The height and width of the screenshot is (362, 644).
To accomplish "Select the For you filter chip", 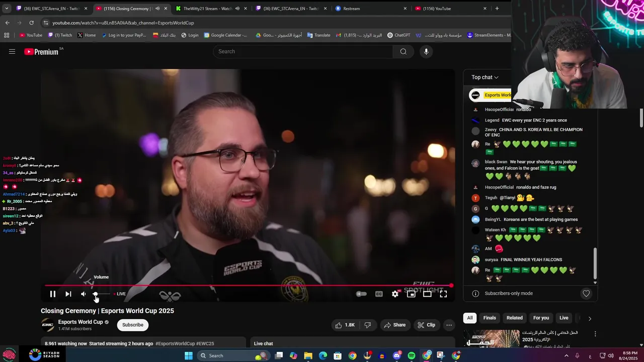I will coord(541,318).
